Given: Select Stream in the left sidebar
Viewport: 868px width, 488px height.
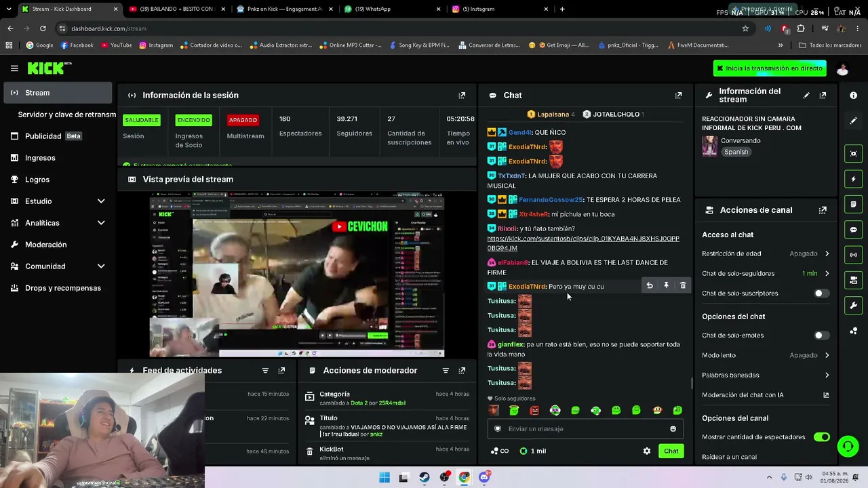Looking at the screenshot, I should (x=58, y=93).
